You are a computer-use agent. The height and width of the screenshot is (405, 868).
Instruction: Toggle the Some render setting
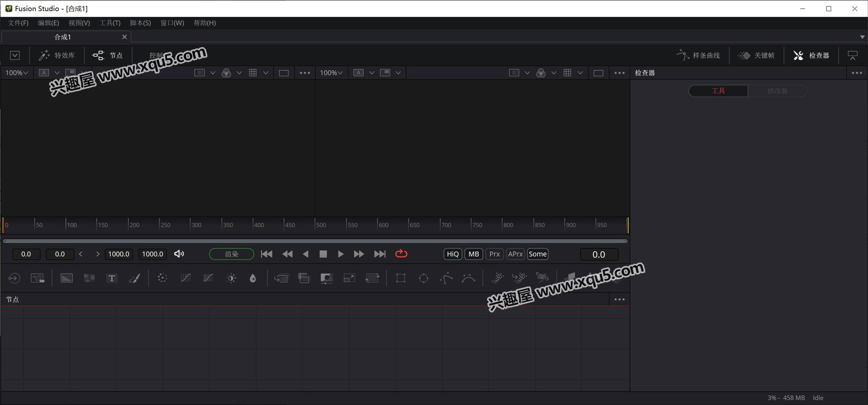coord(537,254)
